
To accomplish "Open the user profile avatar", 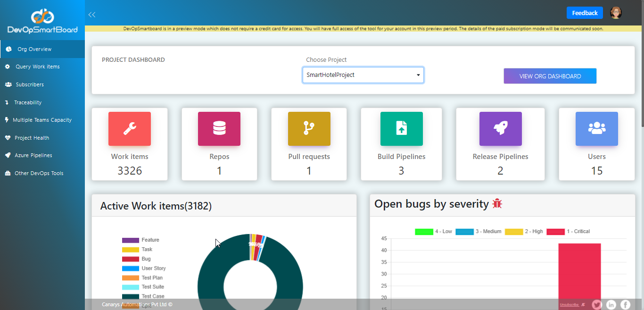I will pyautogui.click(x=616, y=13).
